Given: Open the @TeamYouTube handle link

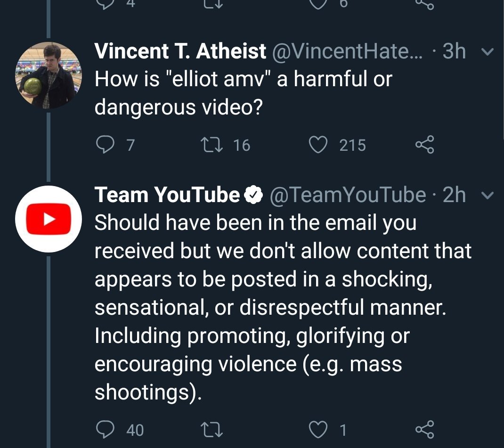Looking at the screenshot, I should (x=347, y=195).
